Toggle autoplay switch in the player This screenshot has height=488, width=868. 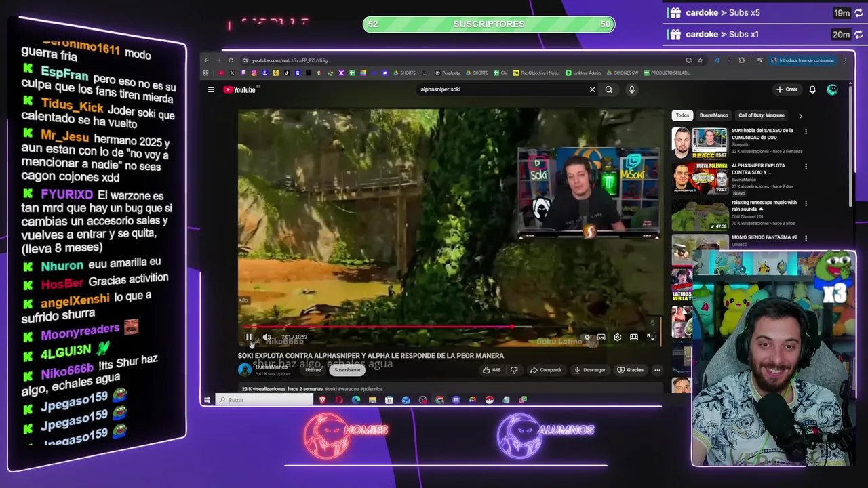(x=587, y=337)
